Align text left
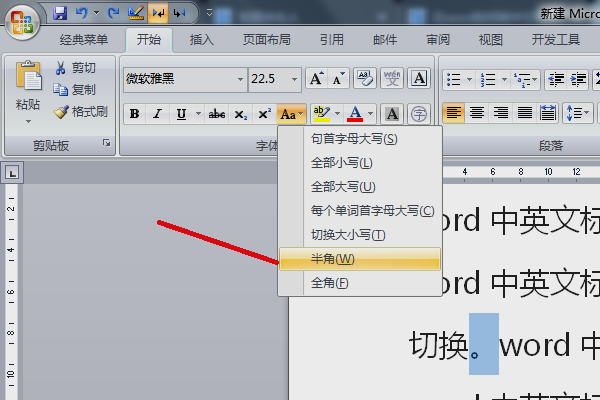The width and height of the screenshot is (600, 400). pos(454,113)
